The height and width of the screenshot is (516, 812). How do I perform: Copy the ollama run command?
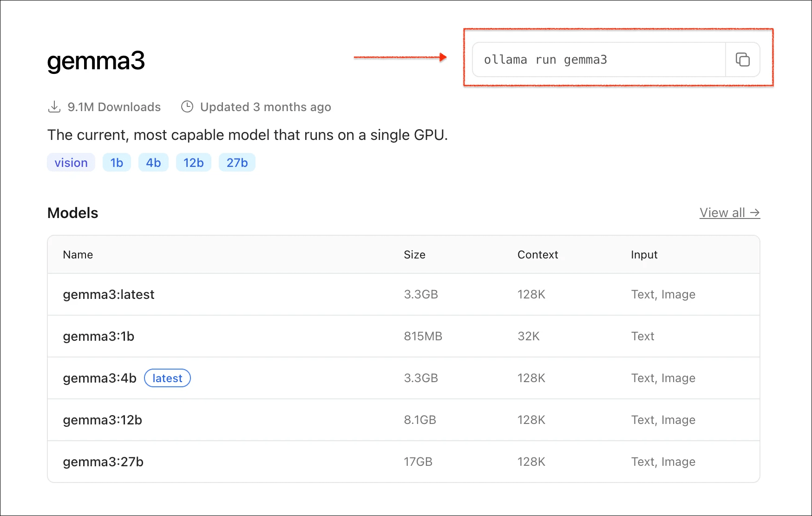coord(742,60)
